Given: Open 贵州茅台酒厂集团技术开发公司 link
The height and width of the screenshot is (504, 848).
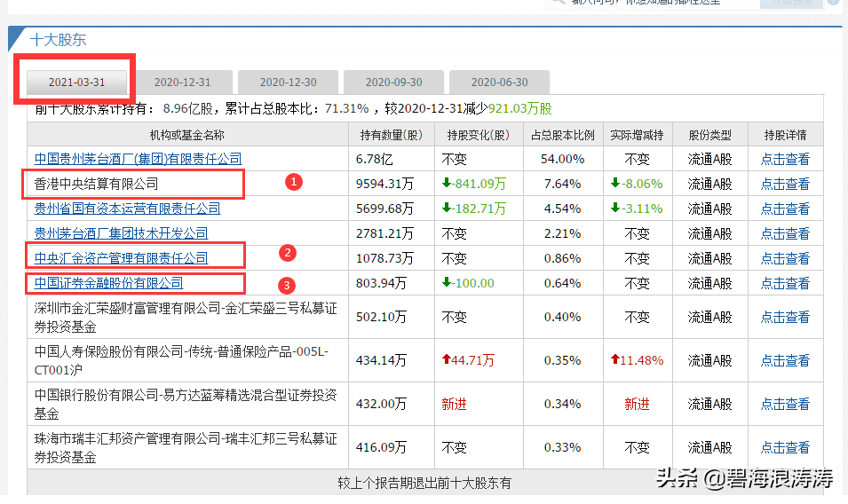Looking at the screenshot, I should pyautogui.click(x=121, y=233).
